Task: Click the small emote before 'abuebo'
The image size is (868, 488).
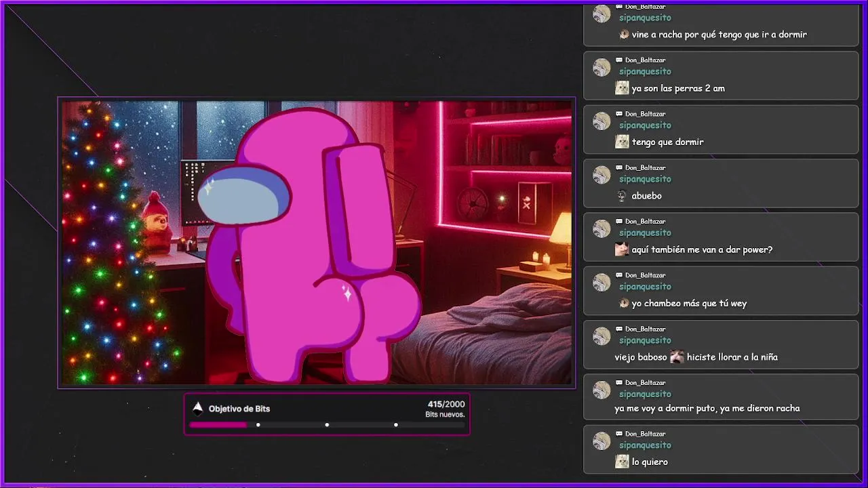Action: click(622, 196)
